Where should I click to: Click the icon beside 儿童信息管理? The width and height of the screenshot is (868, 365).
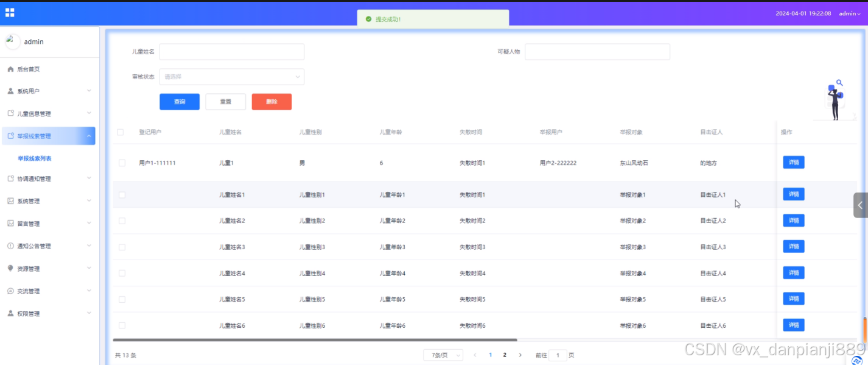point(10,113)
